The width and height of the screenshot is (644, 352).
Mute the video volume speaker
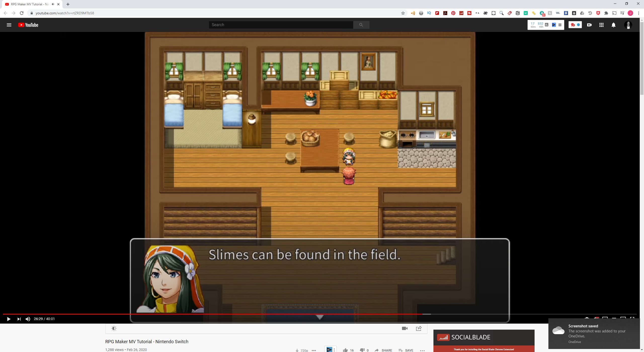pos(28,319)
